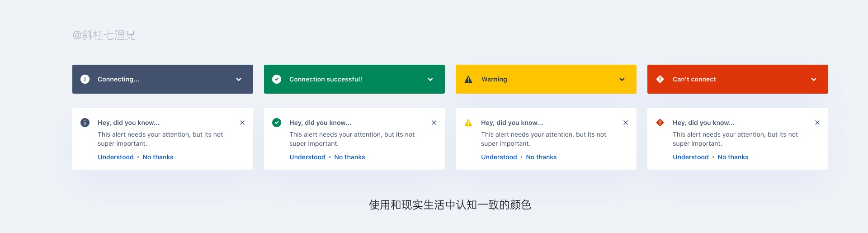868x233 pixels.
Task: Click 'Hey, did you know...' heading in success card
Action: click(321, 123)
